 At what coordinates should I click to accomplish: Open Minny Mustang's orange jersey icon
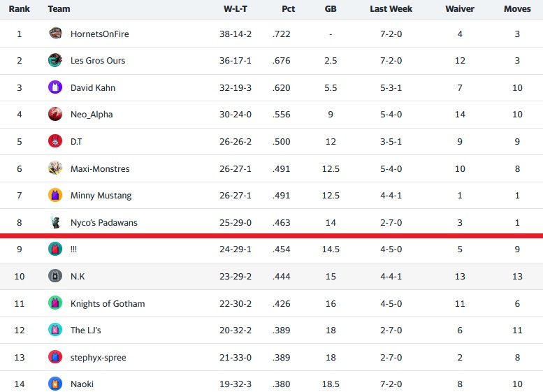[55, 196]
